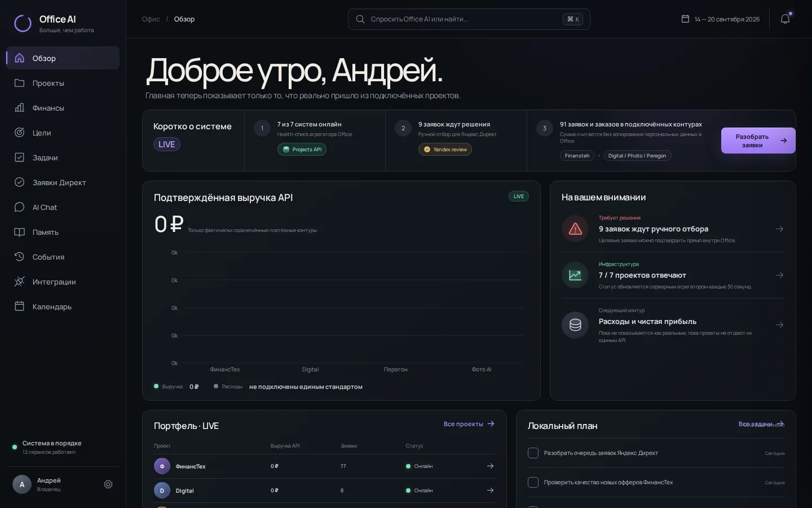Click the 'Finansteh' chip
Screen dimensions: 812x508
pos(577,156)
